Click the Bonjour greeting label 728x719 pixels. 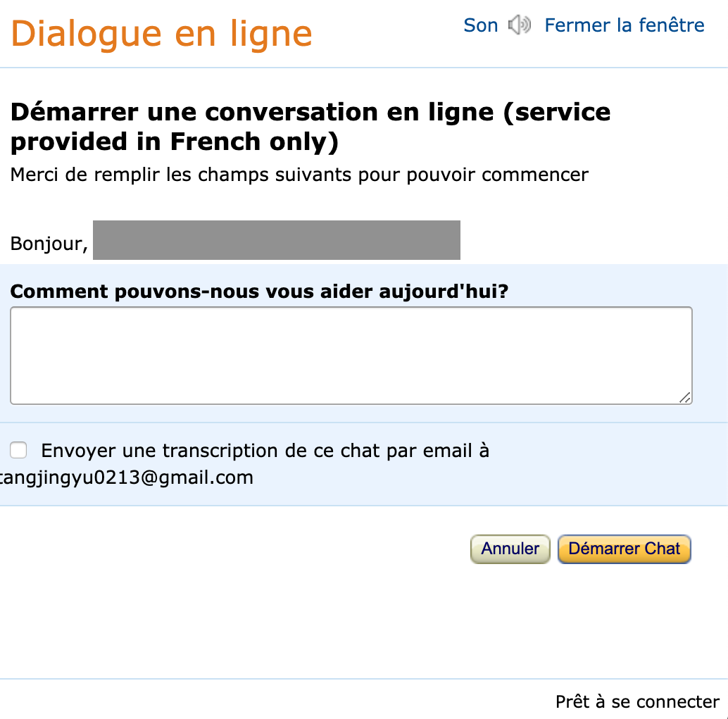49,244
